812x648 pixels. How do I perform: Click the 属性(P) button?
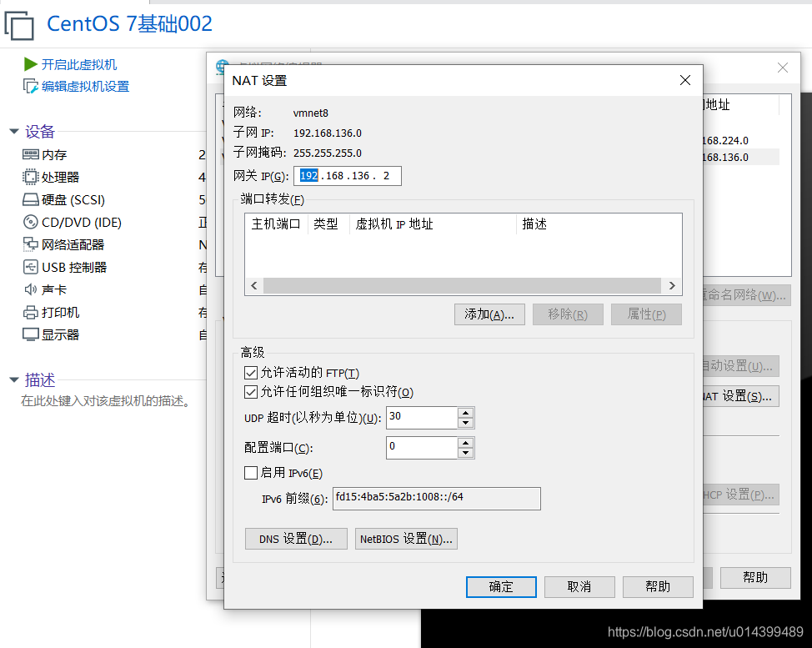point(646,314)
